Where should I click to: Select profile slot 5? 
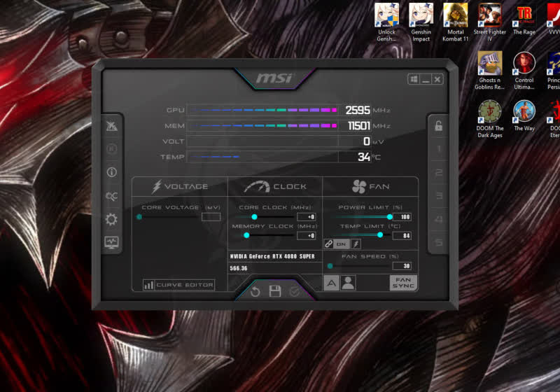(x=439, y=243)
